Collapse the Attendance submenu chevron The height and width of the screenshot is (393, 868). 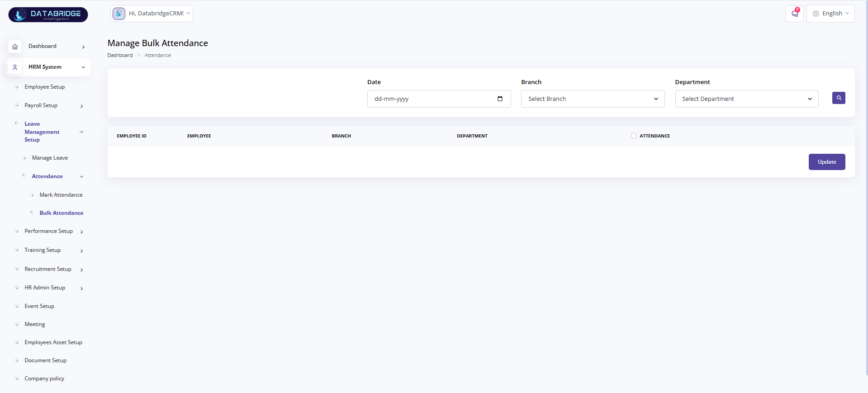click(81, 176)
